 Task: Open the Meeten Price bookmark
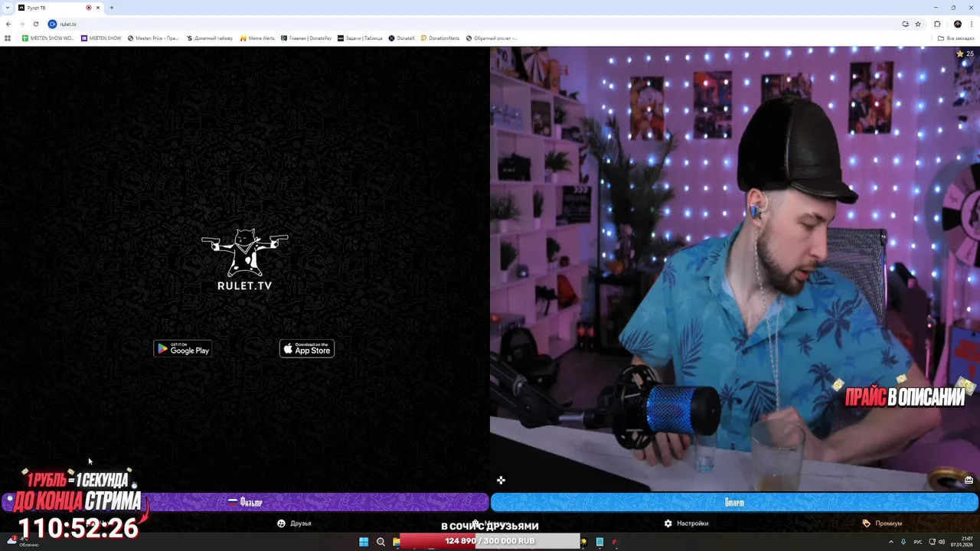click(153, 37)
